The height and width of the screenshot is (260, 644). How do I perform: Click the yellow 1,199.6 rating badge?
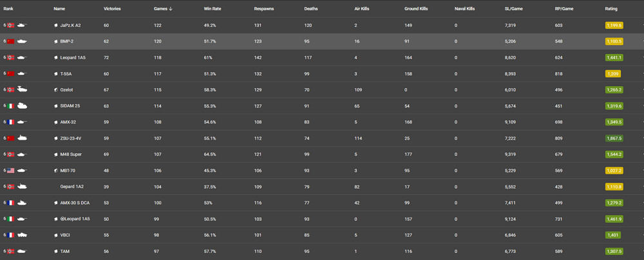614,25
